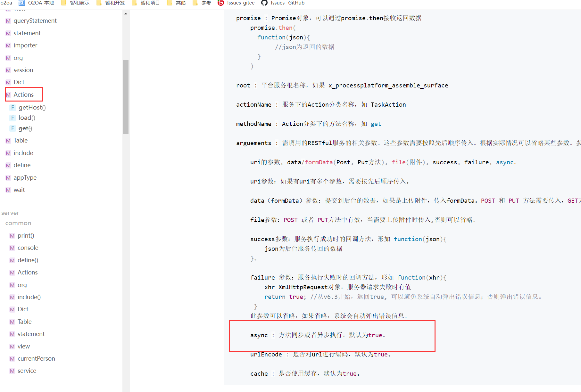Click the F badge beside getHost()
581x392 pixels.
point(12,108)
